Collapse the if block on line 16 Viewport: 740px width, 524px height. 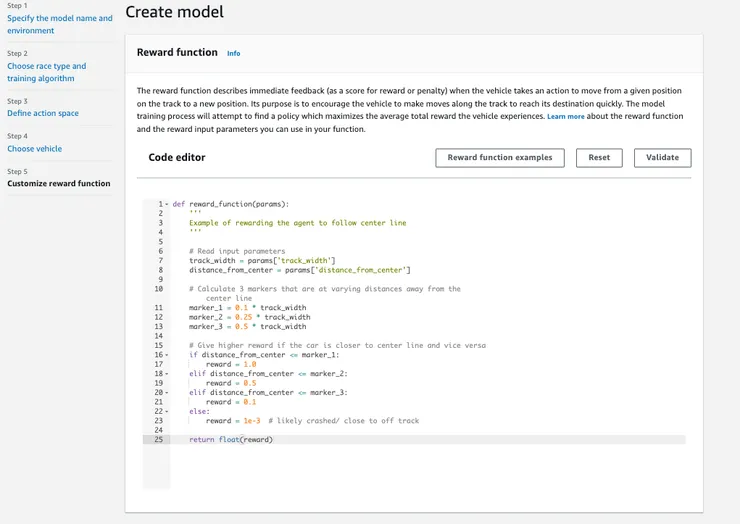click(x=167, y=355)
